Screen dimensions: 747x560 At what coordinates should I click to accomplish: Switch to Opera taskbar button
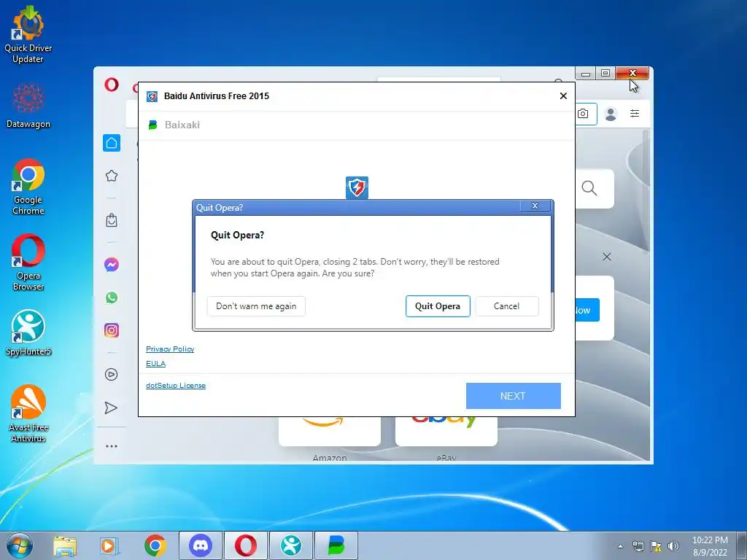pos(246,545)
